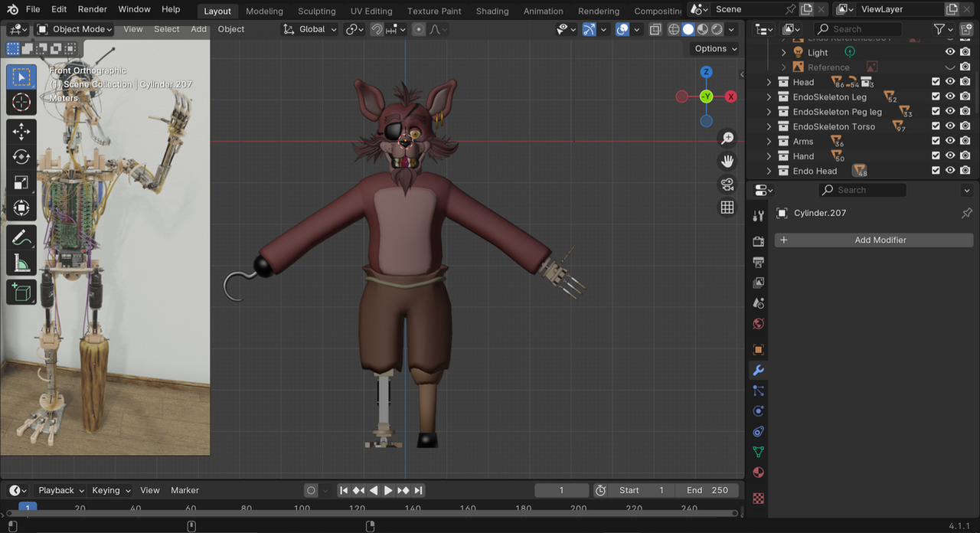Image resolution: width=980 pixels, height=533 pixels.
Task: Hide the Light object in viewport
Action: coord(950,52)
